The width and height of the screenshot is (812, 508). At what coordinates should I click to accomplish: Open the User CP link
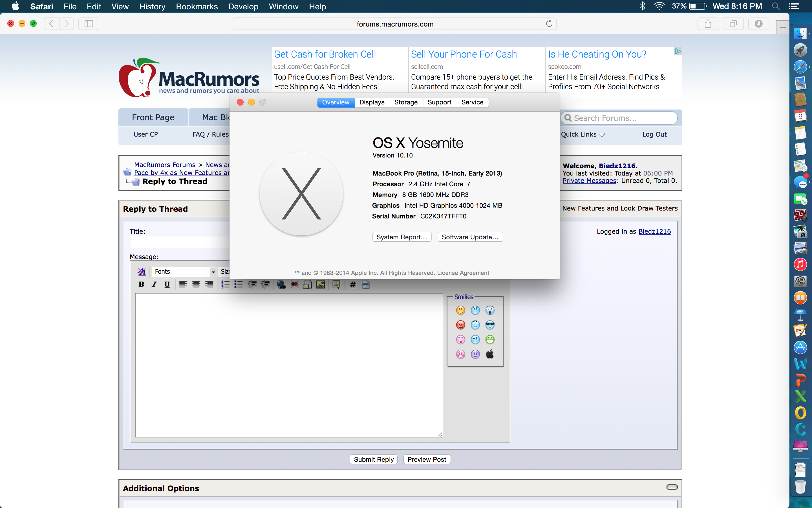[x=145, y=134]
